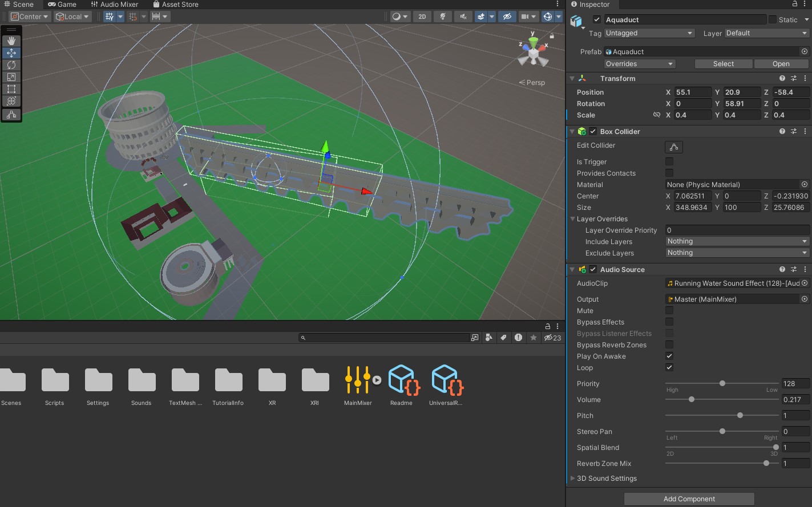Viewport: 812px width, 507px height.
Task: Open the Include Layers dropdown
Action: (x=737, y=242)
